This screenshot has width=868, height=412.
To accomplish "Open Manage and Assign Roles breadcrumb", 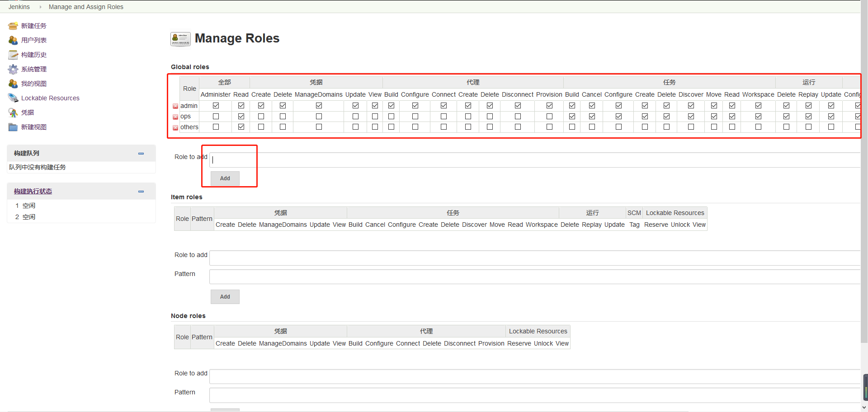I will point(86,7).
